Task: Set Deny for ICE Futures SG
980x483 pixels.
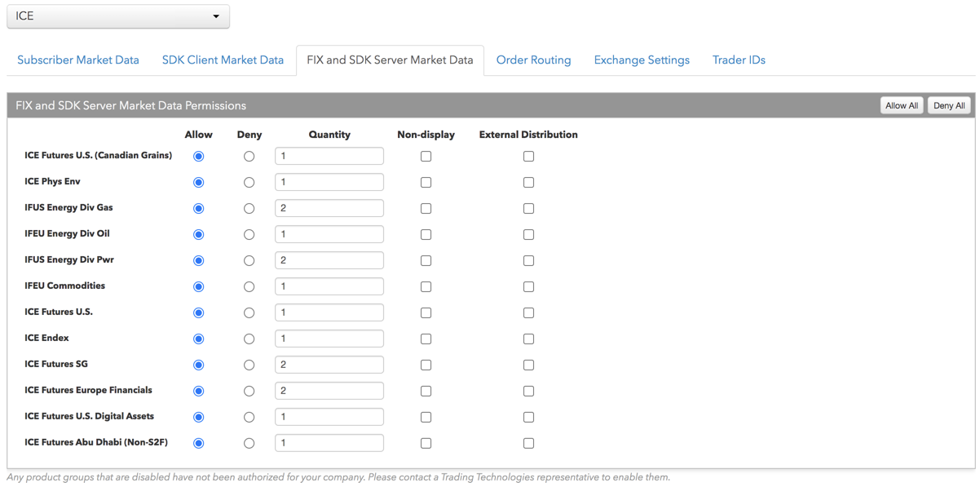Action: [x=249, y=365]
